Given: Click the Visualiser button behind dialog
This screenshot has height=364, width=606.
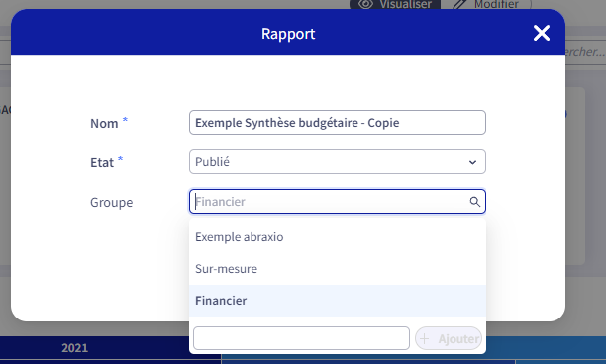Looking at the screenshot, I should click(x=395, y=4).
